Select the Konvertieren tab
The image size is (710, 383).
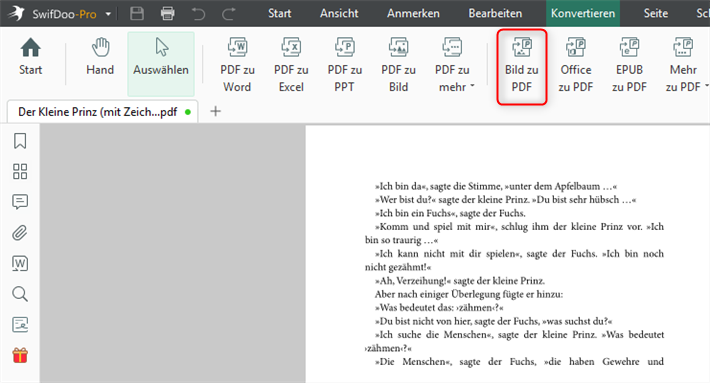583,13
